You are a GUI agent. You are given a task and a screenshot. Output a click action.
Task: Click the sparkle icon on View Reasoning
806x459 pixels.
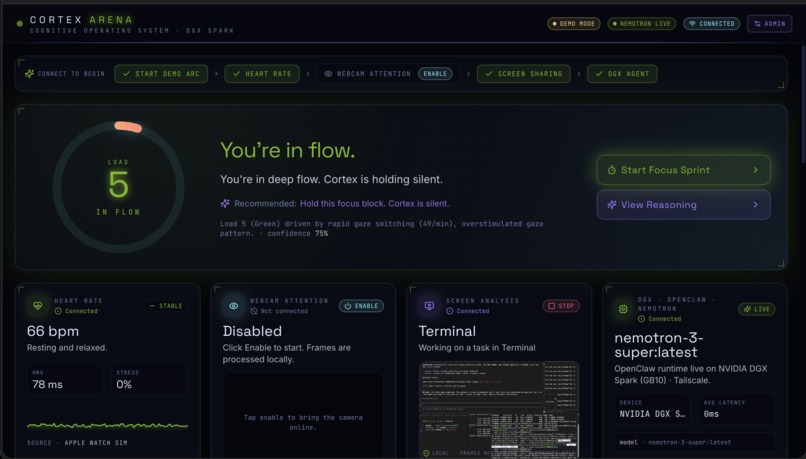612,205
